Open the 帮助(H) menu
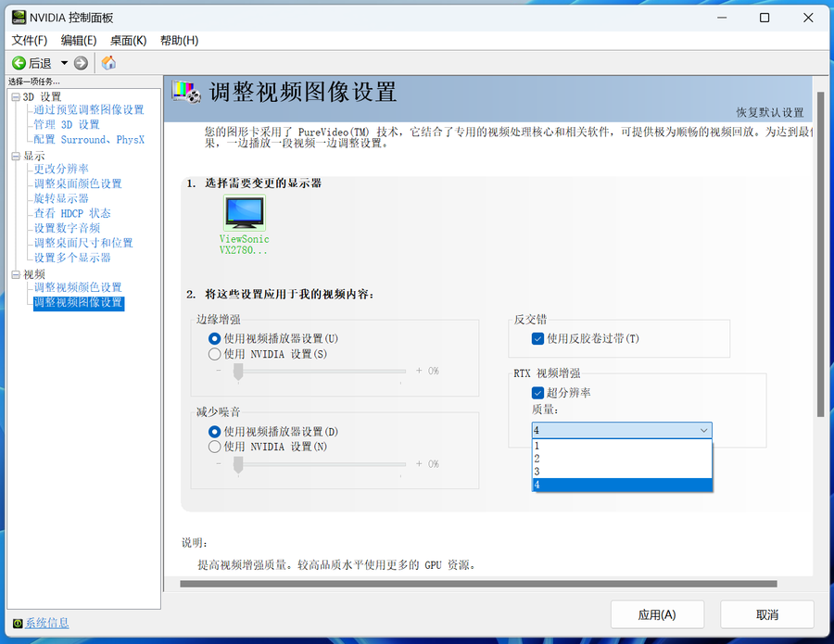 (x=179, y=41)
